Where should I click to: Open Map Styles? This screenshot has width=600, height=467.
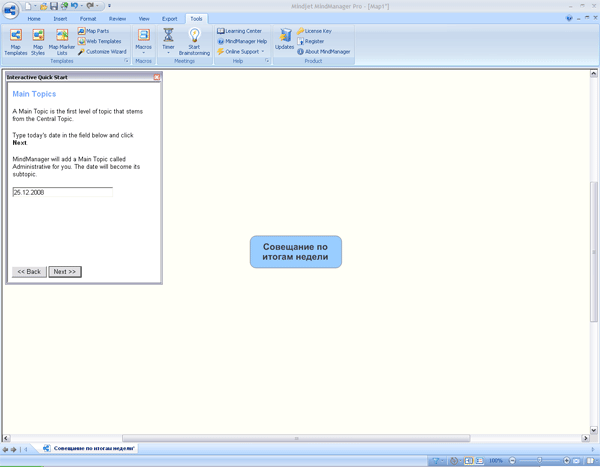coord(38,42)
